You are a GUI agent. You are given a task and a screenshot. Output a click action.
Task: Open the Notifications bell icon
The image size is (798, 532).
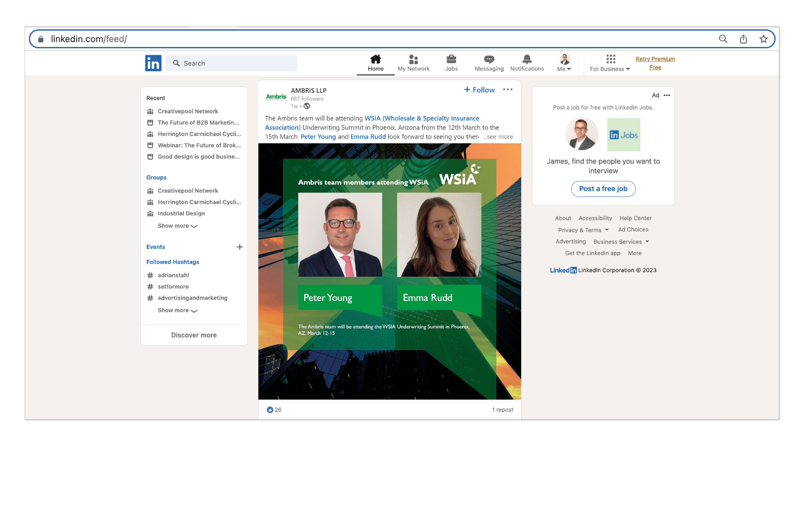pos(527,59)
